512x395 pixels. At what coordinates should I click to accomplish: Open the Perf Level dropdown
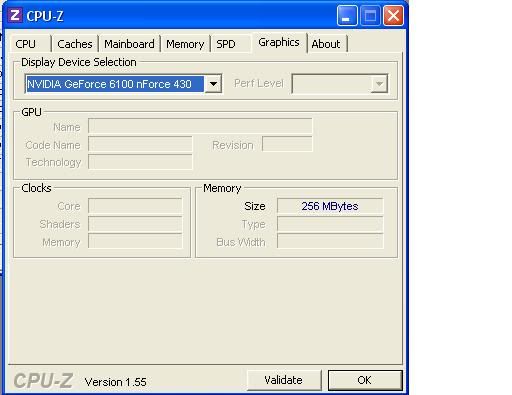click(x=340, y=84)
